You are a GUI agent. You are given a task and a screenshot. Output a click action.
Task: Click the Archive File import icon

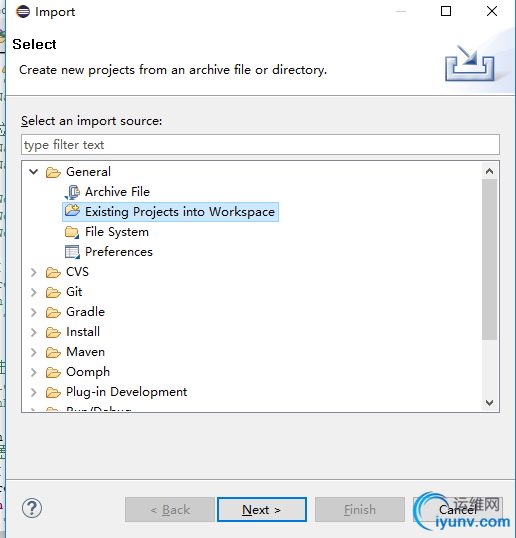pyautogui.click(x=72, y=192)
